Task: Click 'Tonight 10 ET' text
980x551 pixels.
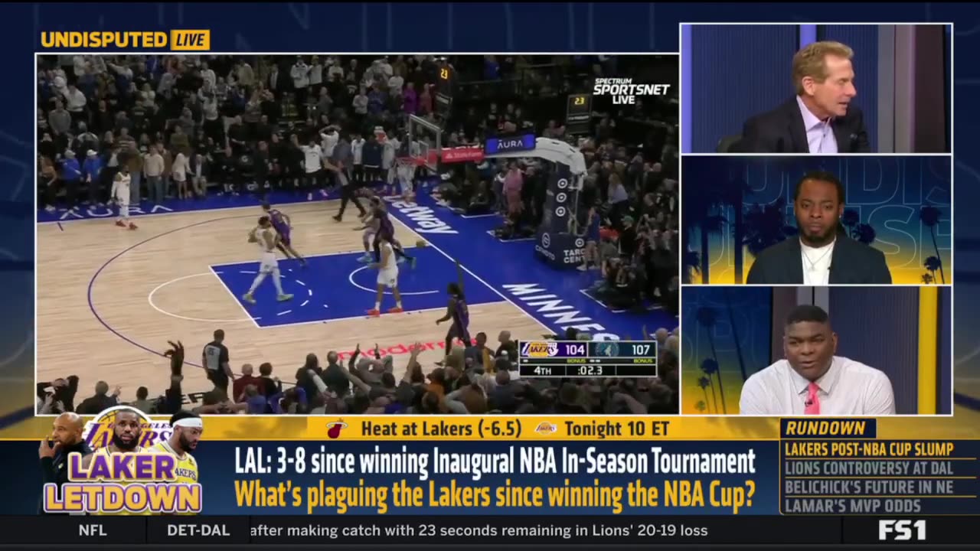Action: pos(617,429)
